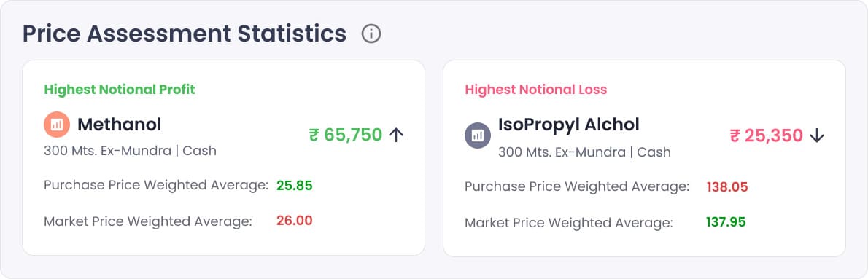Click the 138.05 purchase price value
The image size is (868, 279).
click(x=726, y=187)
